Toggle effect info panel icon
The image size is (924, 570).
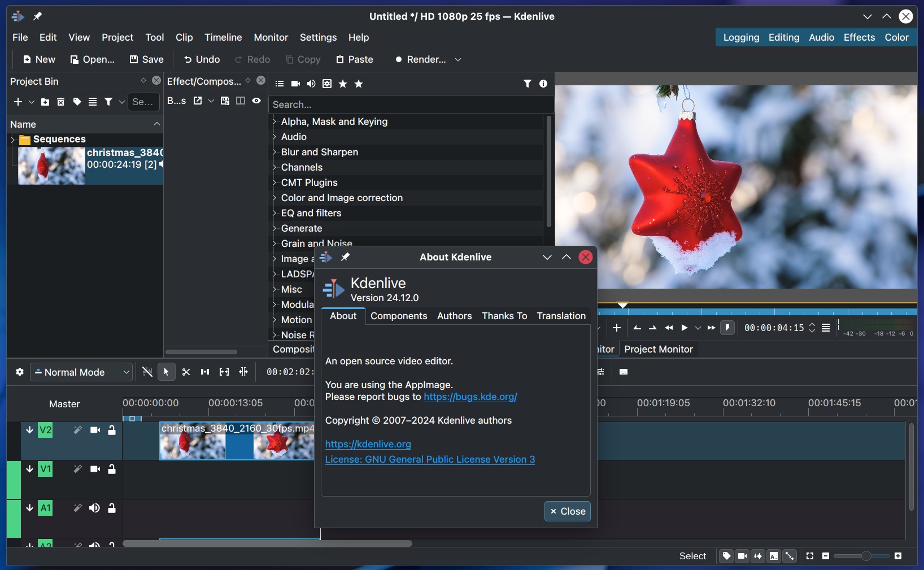543,84
